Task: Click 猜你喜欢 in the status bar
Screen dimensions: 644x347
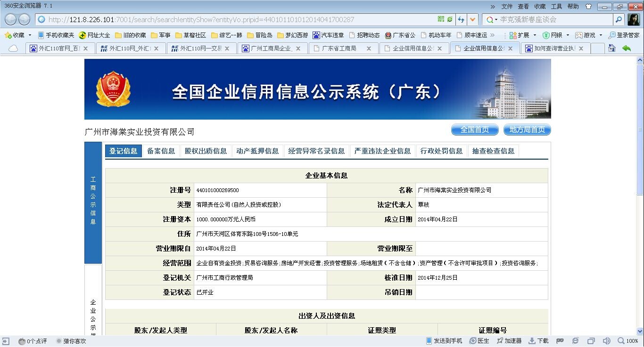Action: [x=71, y=341]
